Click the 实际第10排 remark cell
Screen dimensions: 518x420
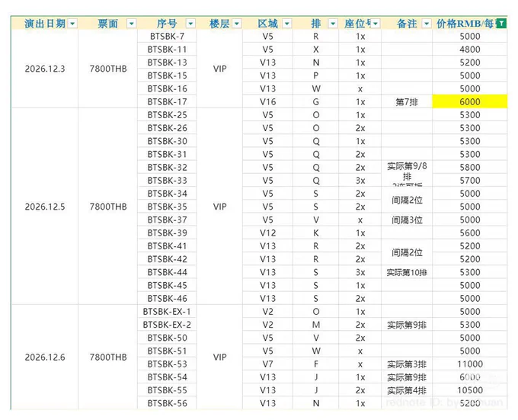click(x=407, y=272)
